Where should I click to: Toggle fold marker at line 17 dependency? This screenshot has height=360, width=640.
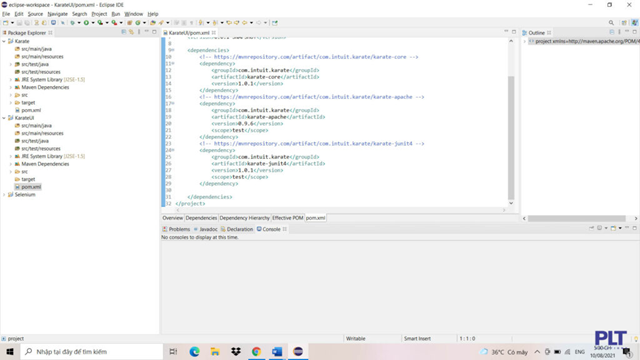click(173, 104)
